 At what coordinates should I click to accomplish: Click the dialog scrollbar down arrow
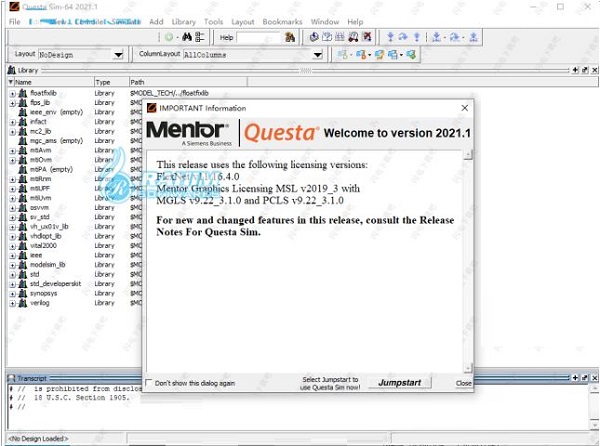(468, 368)
